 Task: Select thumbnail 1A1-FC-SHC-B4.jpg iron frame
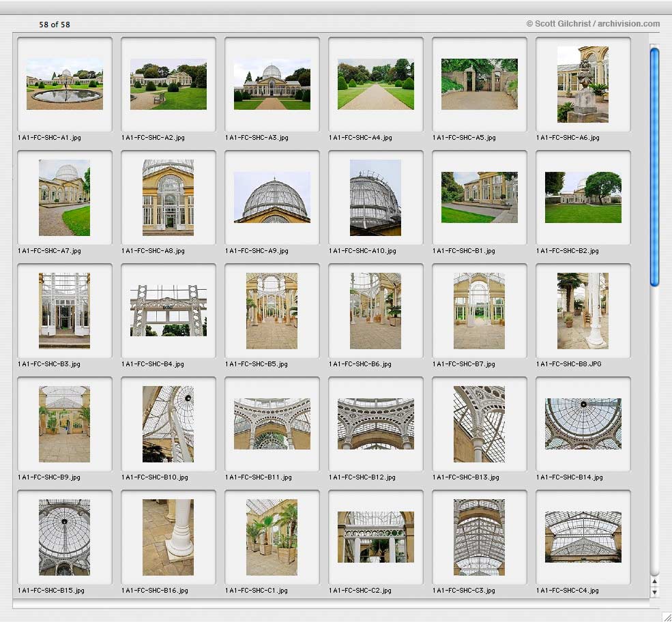pos(169,310)
